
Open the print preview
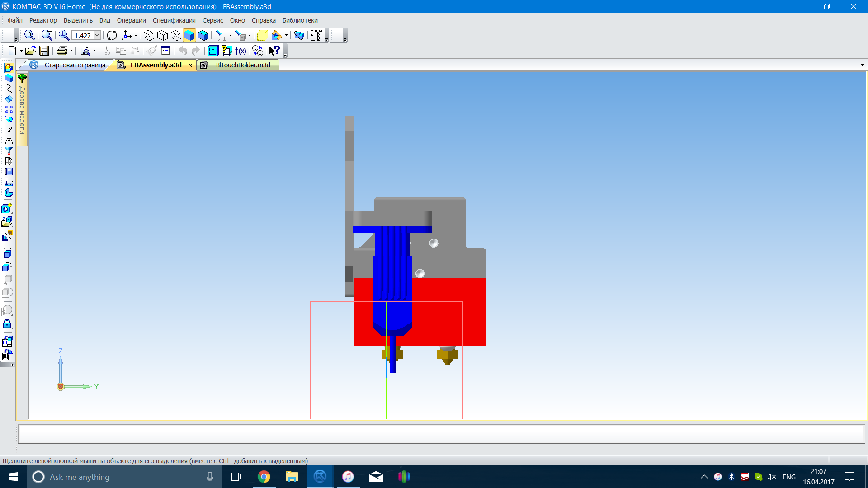85,51
